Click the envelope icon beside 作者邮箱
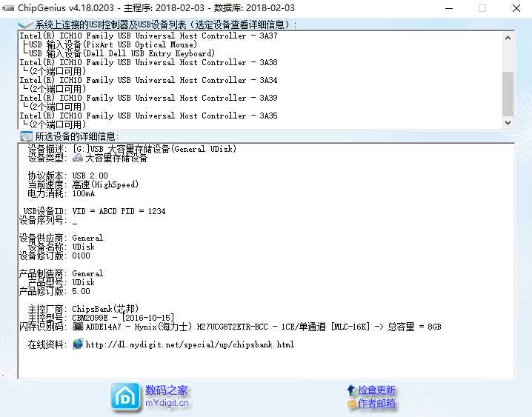 pyautogui.click(x=350, y=404)
